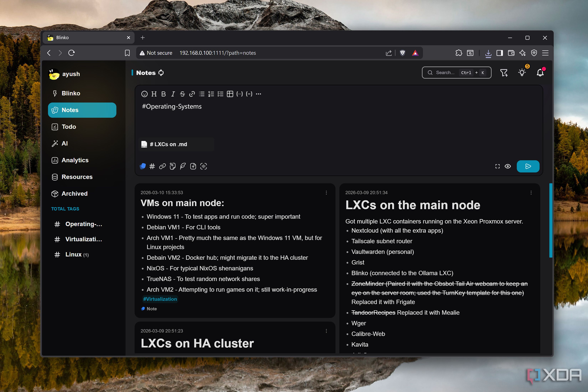Viewport: 588px width, 392px height.
Task: Open the AI section in sidebar
Action: [x=82, y=143]
